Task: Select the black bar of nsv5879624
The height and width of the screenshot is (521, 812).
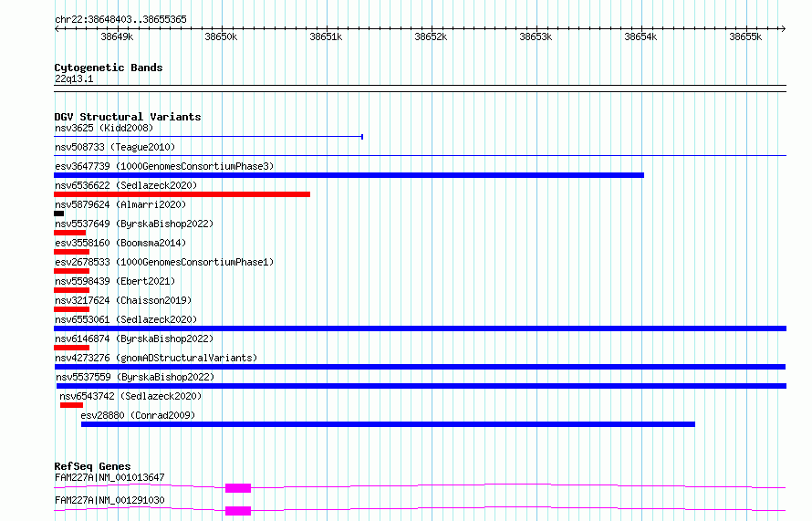Action: (59, 214)
